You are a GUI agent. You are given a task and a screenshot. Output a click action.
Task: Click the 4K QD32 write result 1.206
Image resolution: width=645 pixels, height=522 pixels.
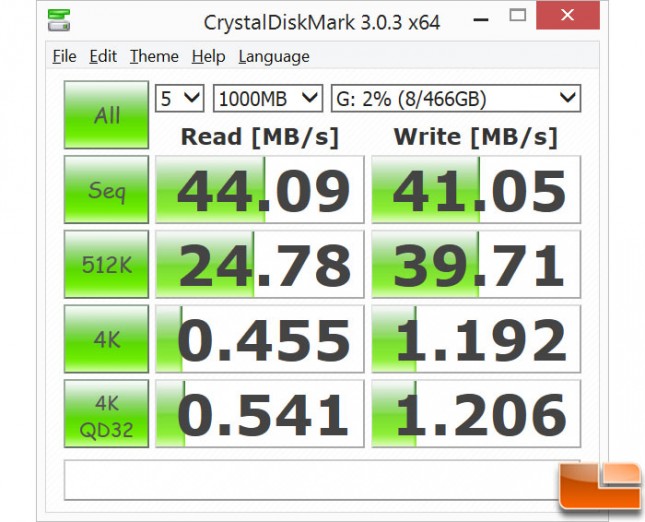coord(476,414)
